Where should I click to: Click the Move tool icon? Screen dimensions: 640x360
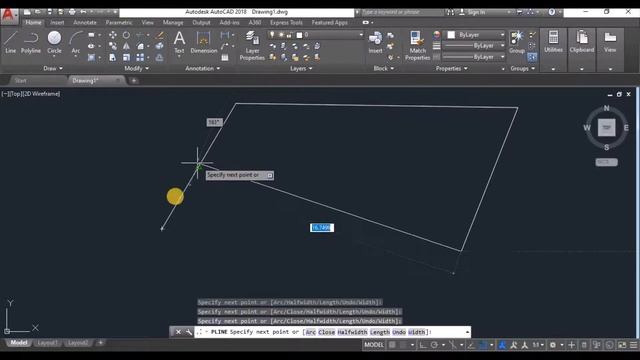point(113,35)
